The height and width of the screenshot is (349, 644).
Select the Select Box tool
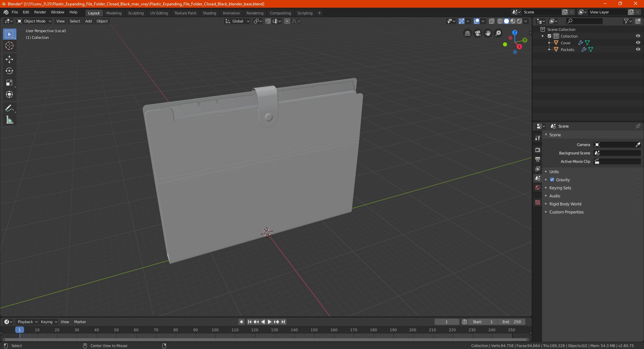pos(9,34)
